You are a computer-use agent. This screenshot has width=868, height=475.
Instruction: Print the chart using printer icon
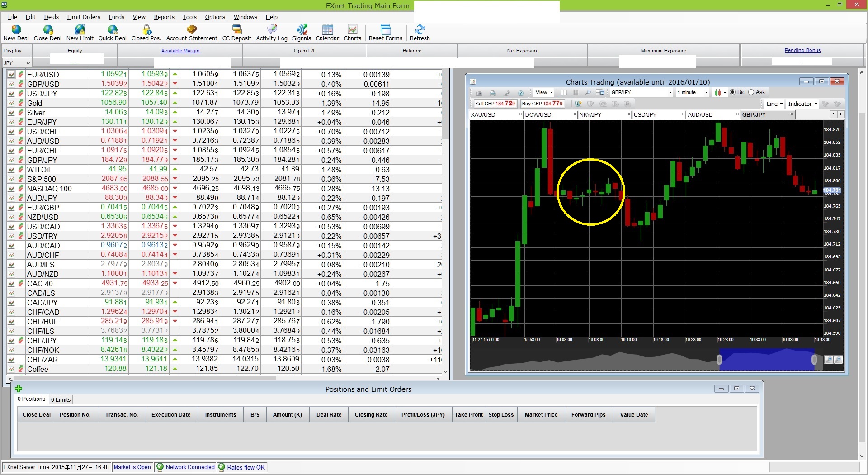(x=493, y=93)
